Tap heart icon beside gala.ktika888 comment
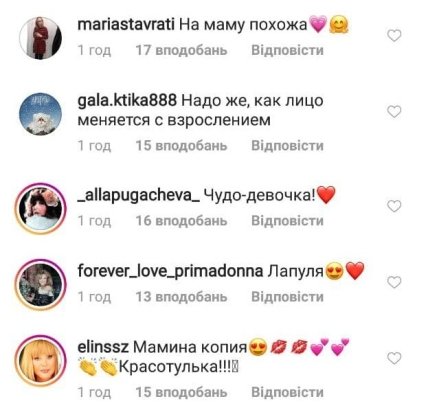 pos(394,111)
